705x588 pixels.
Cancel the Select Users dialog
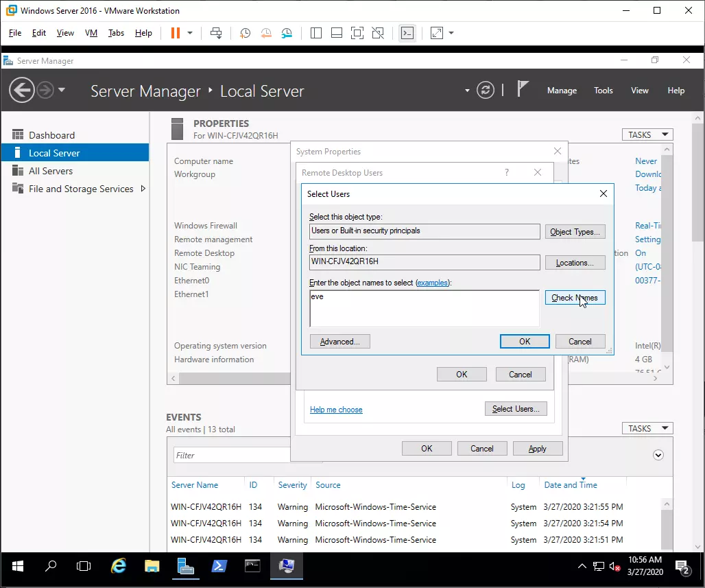(580, 342)
